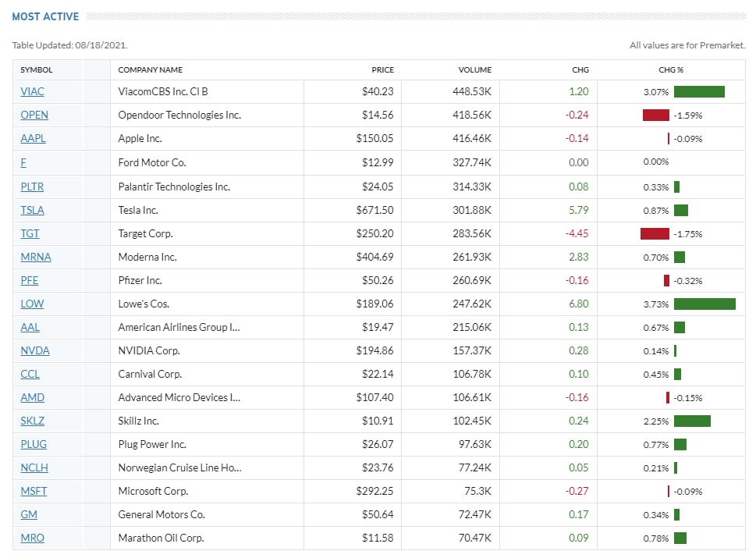Image resolution: width=756 pixels, height=558 pixels.
Task: Click the 3.73% green bar for Lowe's
Action: coord(705,304)
